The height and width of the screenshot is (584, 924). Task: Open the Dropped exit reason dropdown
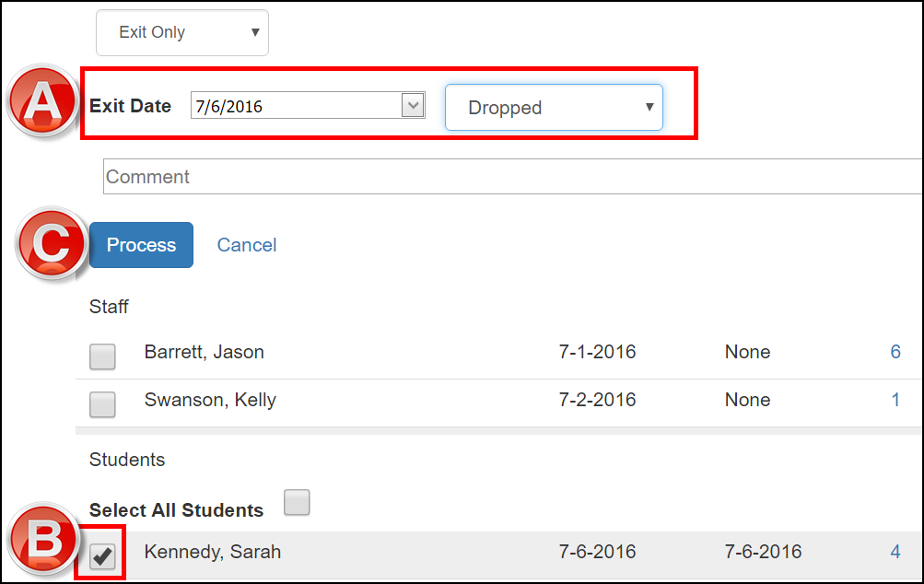[x=554, y=108]
